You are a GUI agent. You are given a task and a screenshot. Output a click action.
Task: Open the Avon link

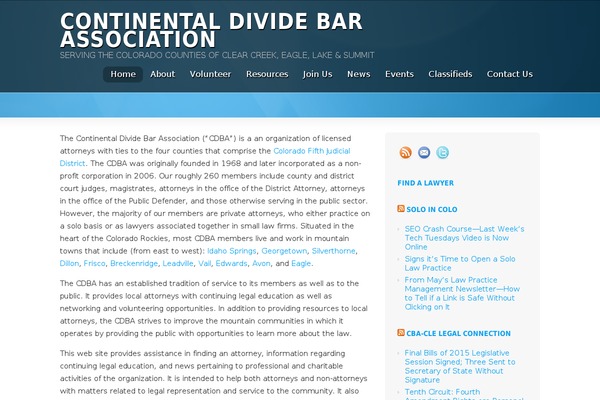click(261, 263)
